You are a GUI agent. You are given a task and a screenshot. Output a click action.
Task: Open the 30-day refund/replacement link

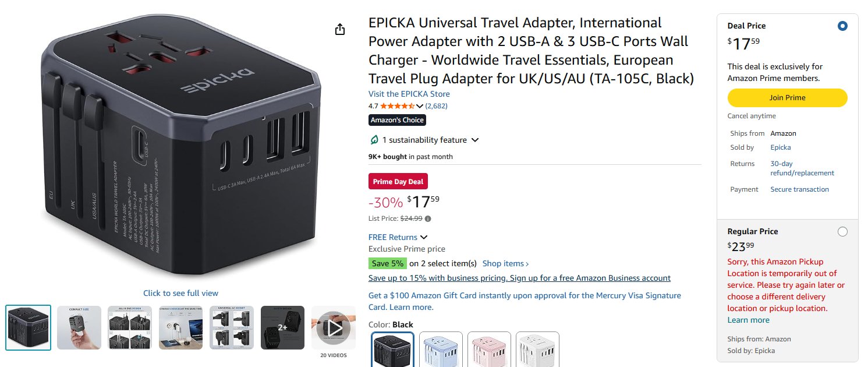802,168
